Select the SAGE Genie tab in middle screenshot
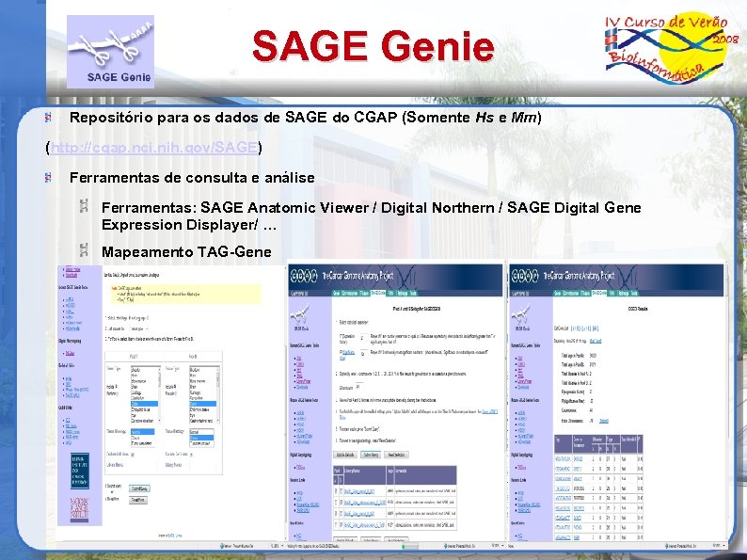 tap(378, 293)
